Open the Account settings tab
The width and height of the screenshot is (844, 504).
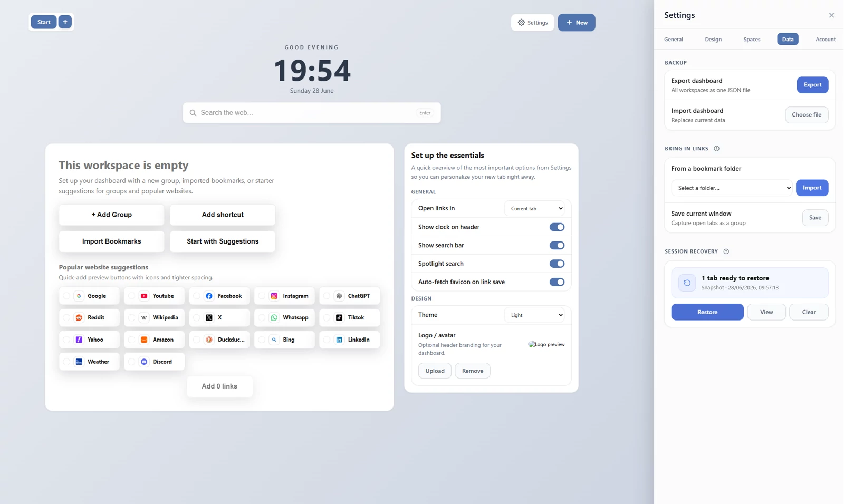pyautogui.click(x=825, y=39)
